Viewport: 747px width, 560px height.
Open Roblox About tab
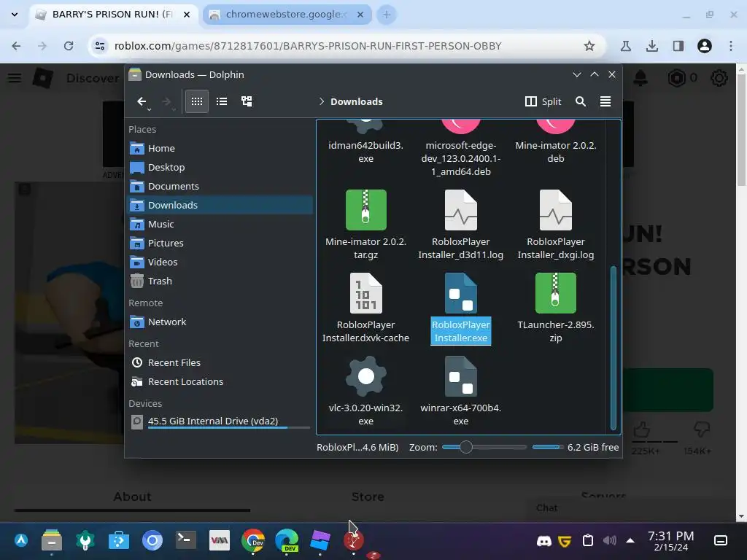132,497
